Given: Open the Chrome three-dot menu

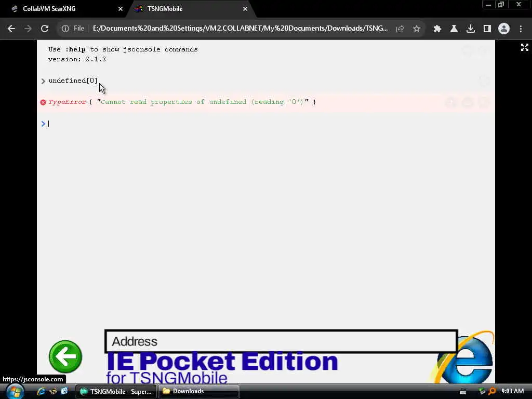Looking at the screenshot, I should pyautogui.click(x=521, y=29).
